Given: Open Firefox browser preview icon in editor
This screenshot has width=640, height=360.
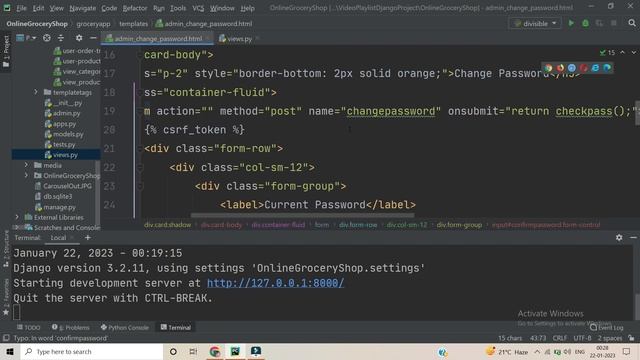Looking at the screenshot, I should tap(560, 68).
